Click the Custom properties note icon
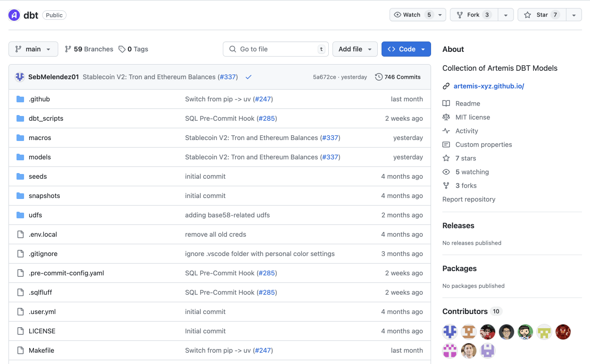This screenshot has height=364, width=590. [x=446, y=144]
